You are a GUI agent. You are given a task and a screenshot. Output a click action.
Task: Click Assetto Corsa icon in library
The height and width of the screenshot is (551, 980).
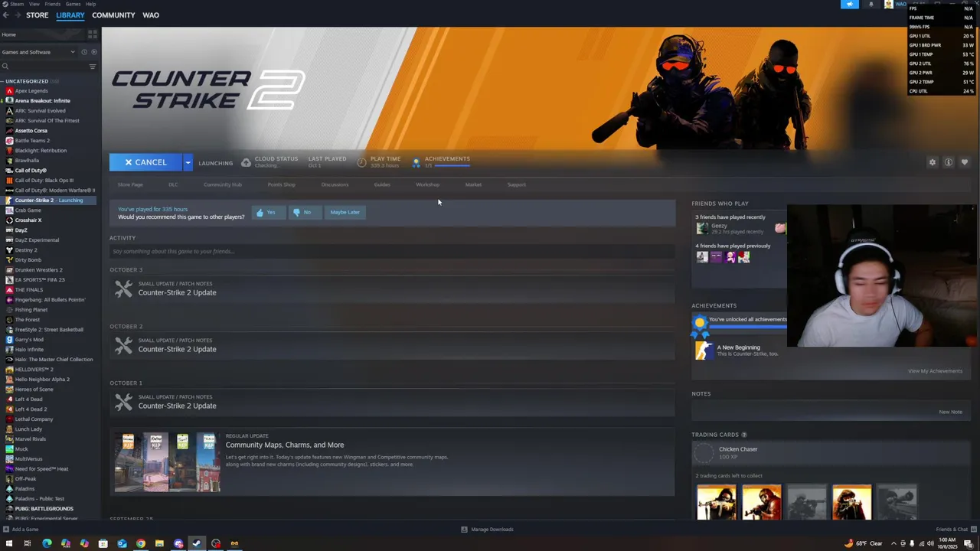pos(9,131)
